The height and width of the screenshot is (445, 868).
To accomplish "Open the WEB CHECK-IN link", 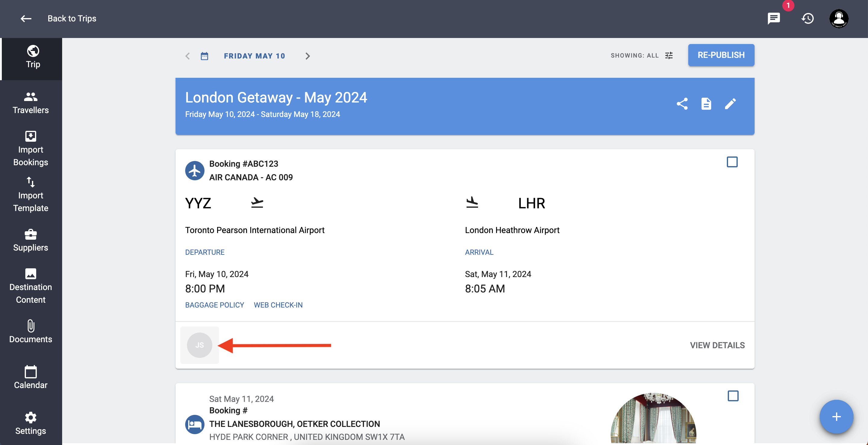I will 278,305.
